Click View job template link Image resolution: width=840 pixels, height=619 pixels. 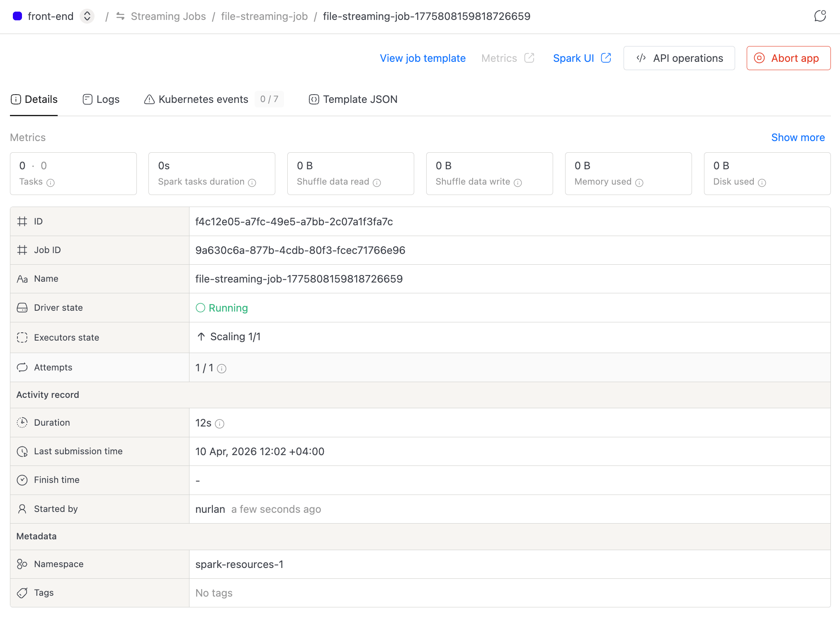tap(422, 58)
